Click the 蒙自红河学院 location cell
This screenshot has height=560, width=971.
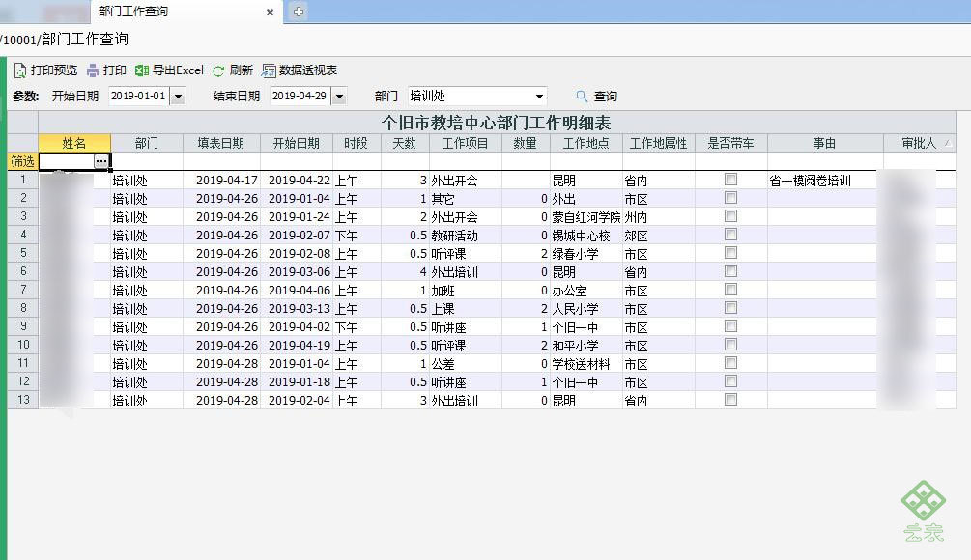tap(585, 217)
